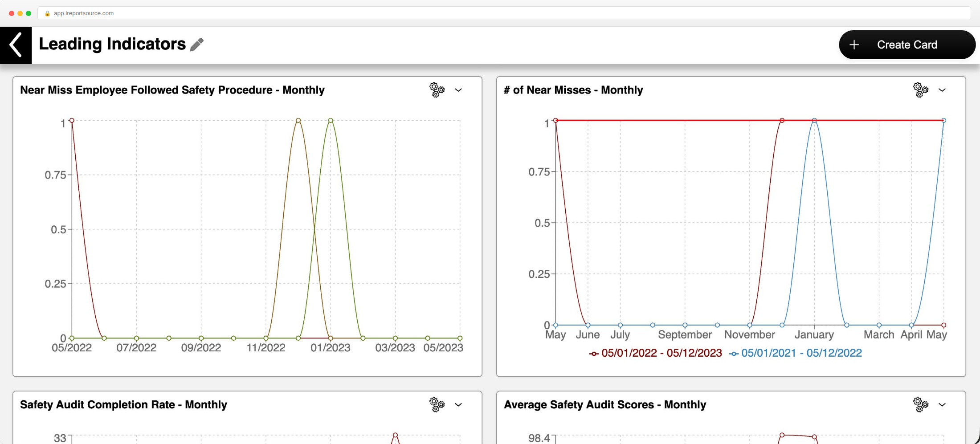The width and height of the screenshot is (980, 444).
Task: Click Safety Audit Completion Rate - Monthly title
Action: (x=123, y=404)
